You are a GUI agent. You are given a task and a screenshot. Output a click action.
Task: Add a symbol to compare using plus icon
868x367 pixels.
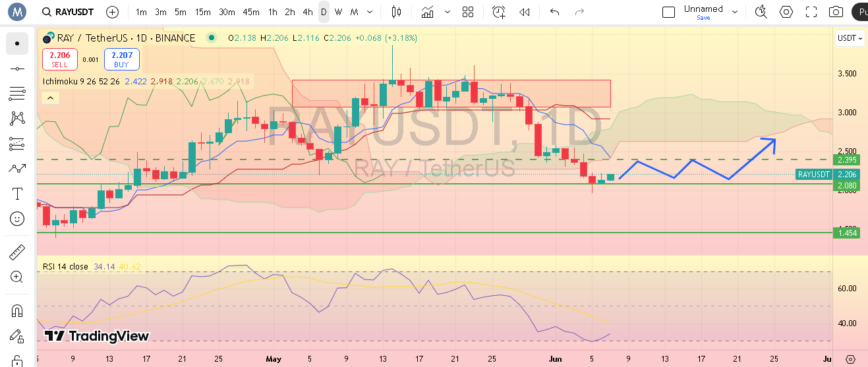click(113, 12)
